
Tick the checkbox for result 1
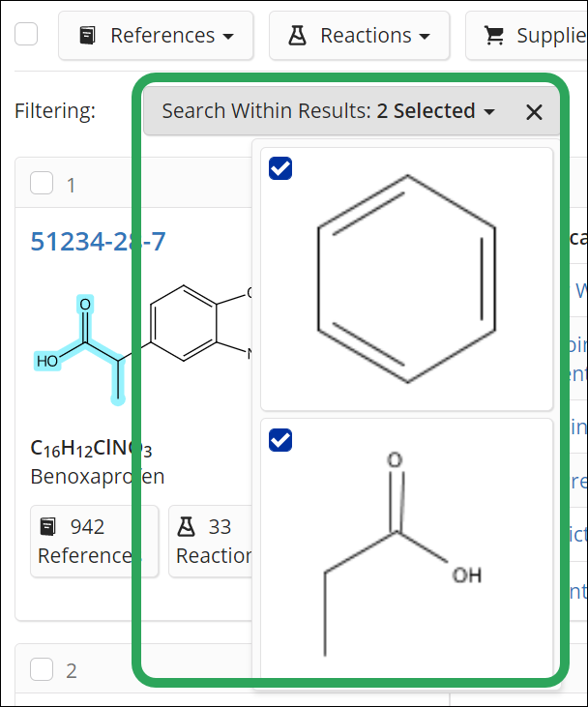(x=42, y=183)
